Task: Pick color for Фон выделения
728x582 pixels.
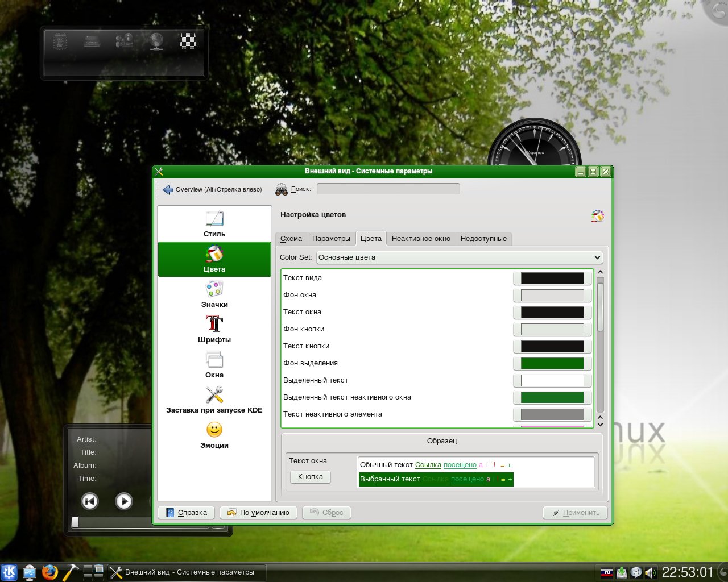Action: (552, 363)
